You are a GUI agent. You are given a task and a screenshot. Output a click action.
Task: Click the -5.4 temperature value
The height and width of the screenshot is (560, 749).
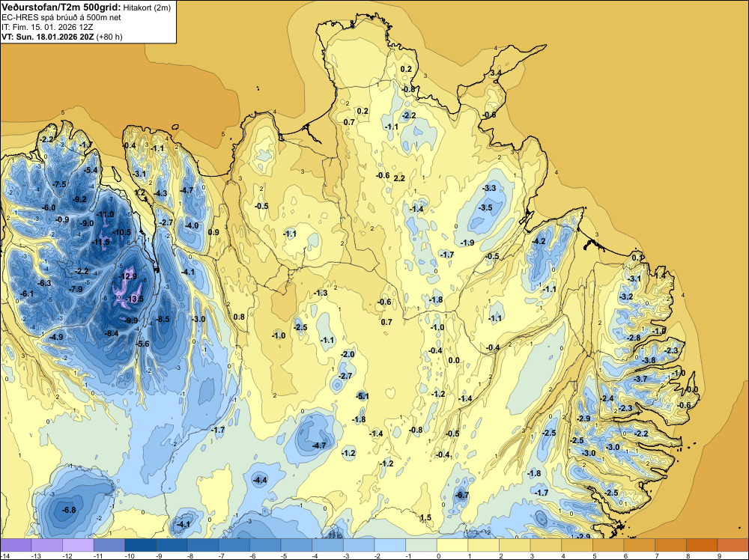point(91,170)
